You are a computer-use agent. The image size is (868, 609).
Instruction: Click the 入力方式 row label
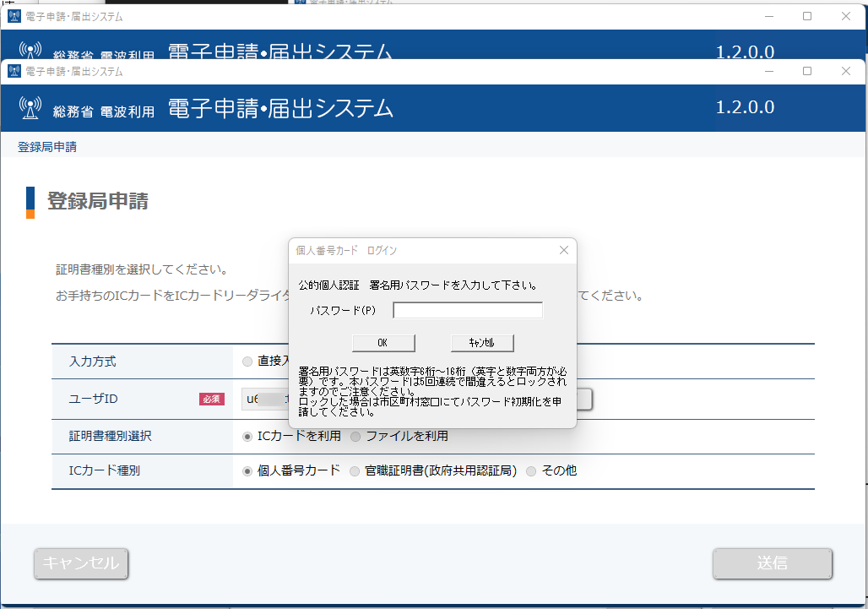coord(92,362)
